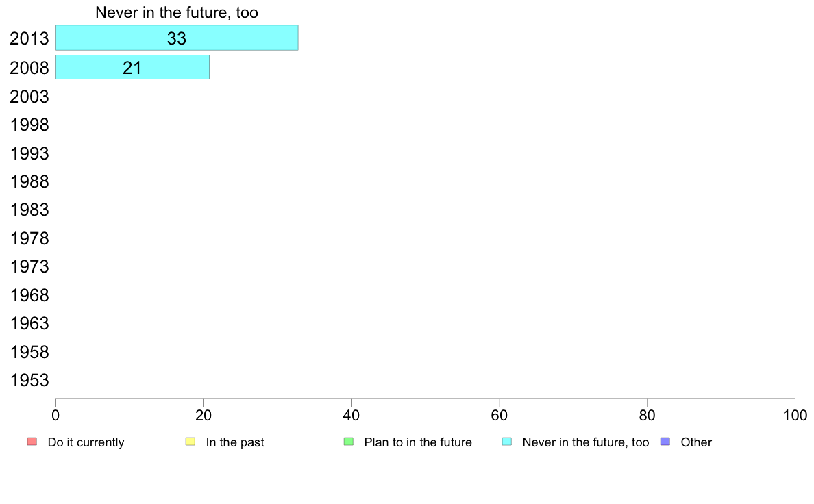This screenshot has height=504, width=814.
Task: Click the 2008 year label
Action: coord(29,68)
